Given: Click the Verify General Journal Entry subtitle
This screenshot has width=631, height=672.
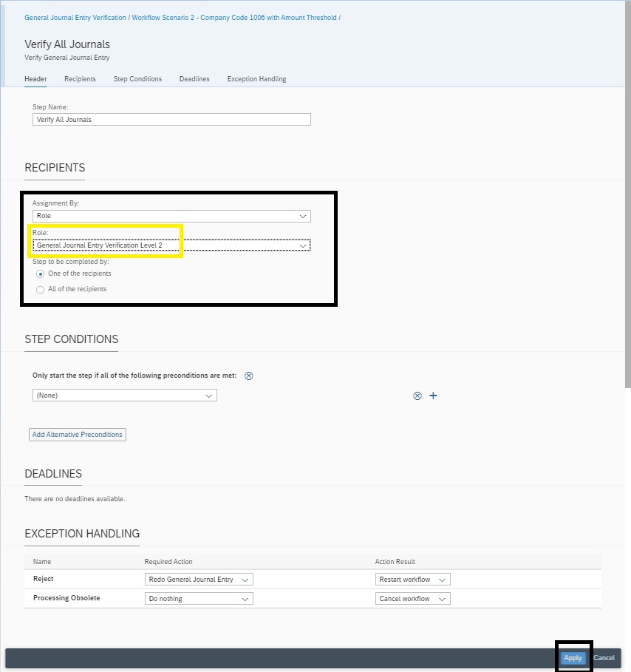Looking at the screenshot, I should pyautogui.click(x=67, y=58).
